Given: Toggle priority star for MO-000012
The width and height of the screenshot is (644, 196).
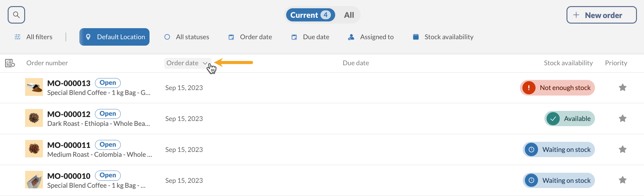Looking at the screenshot, I should coord(622,119).
